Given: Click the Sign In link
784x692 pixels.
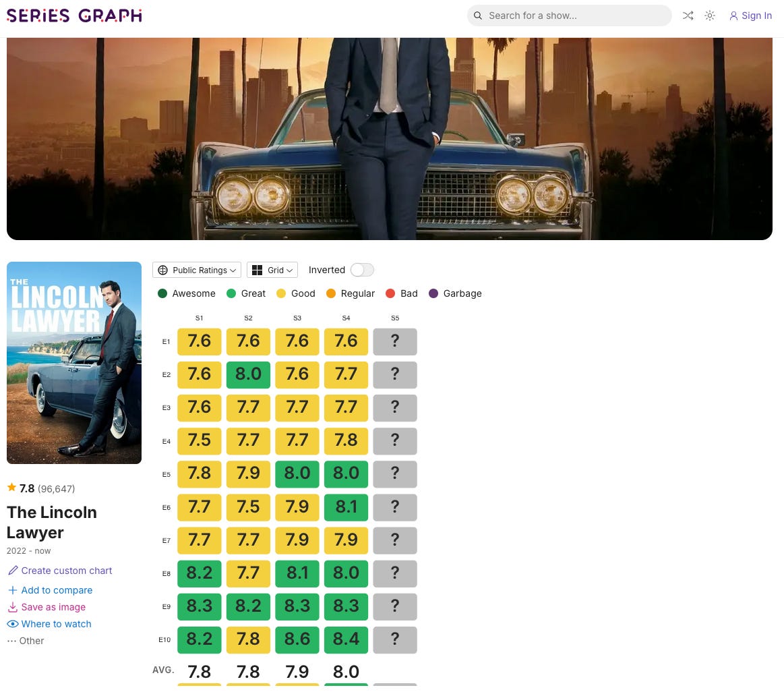Looking at the screenshot, I should point(750,16).
